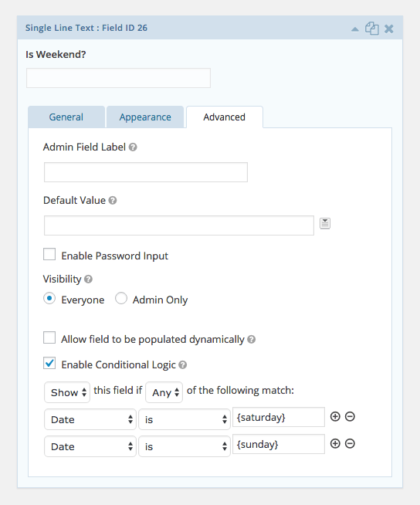Delete the field with the X icon
This screenshot has width=420, height=505.
pos(389,29)
